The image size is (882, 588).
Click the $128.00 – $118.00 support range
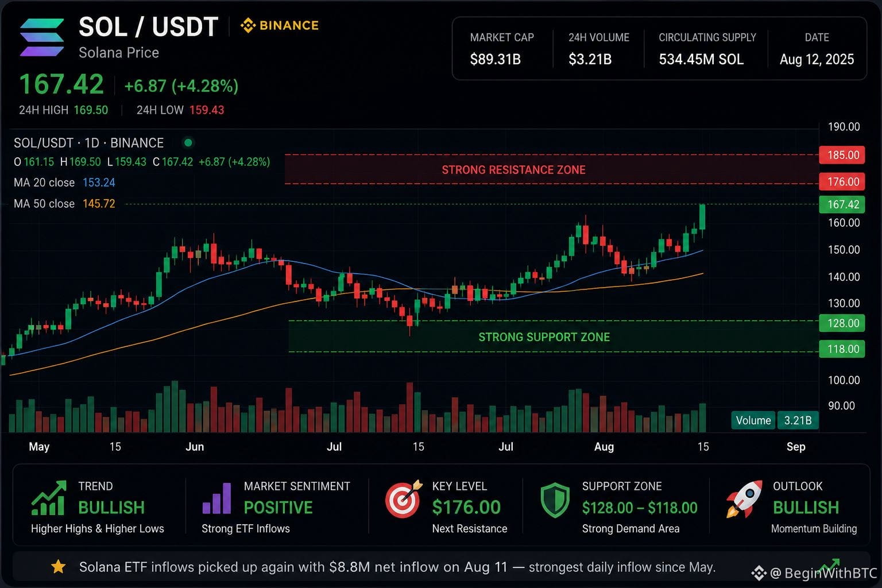coord(640,508)
